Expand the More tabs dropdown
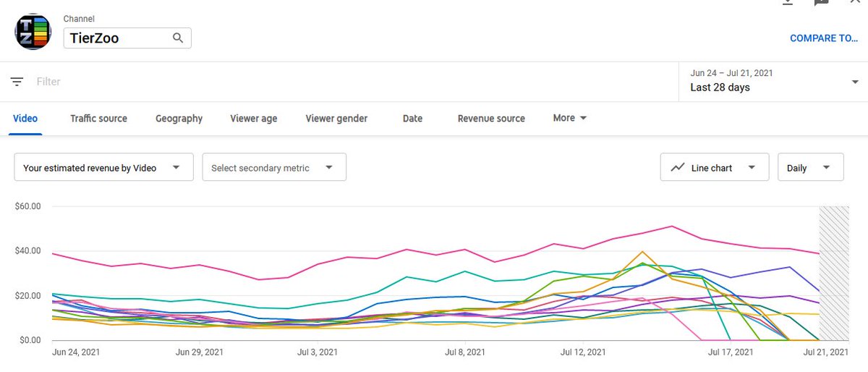Screen dimensions: 868x372 coord(570,118)
